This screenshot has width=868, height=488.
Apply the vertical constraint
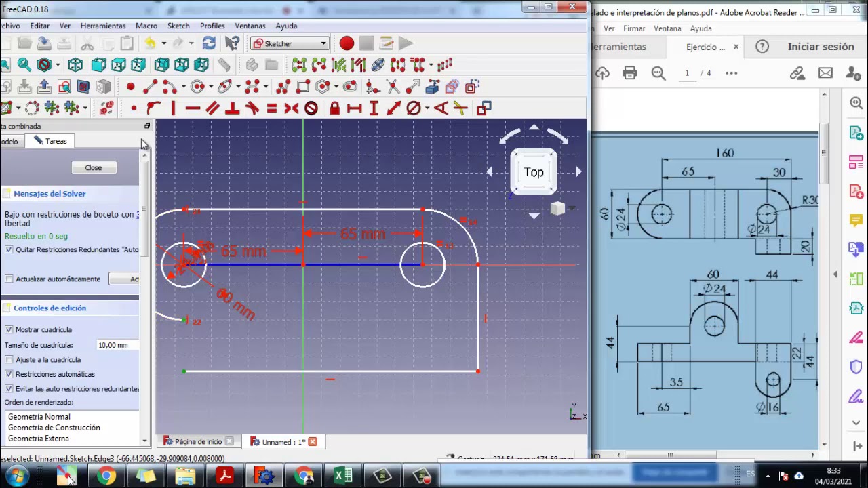pyautogui.click(x=173, y=108)
